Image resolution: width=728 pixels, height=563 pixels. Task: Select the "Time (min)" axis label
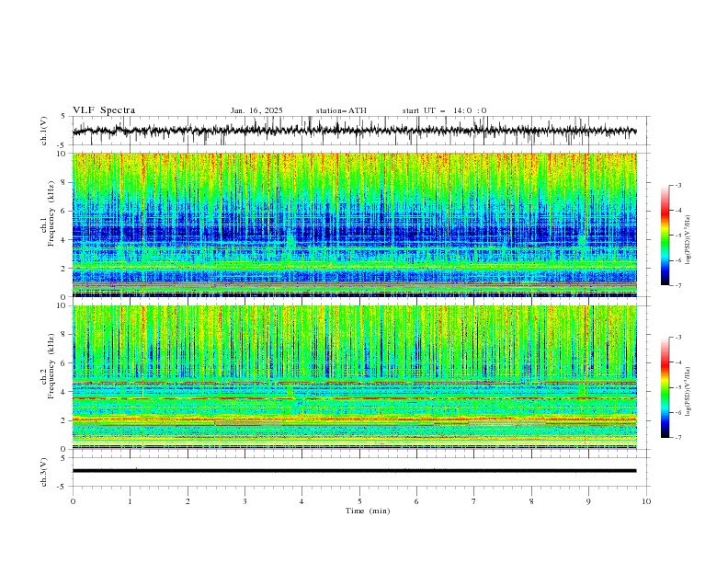click(x=368, y=511)
